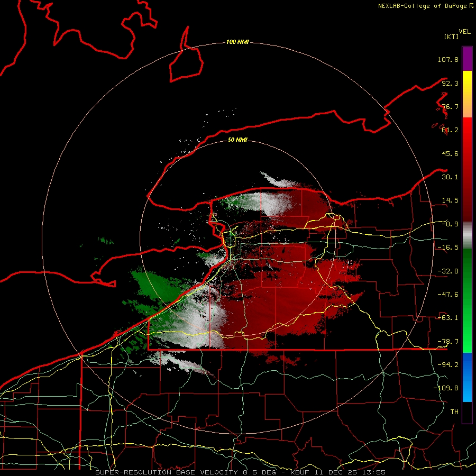The height and width of the screenshot is (476, 476).
Task: Click the 45.6 legend value
Action: (450, 153)
